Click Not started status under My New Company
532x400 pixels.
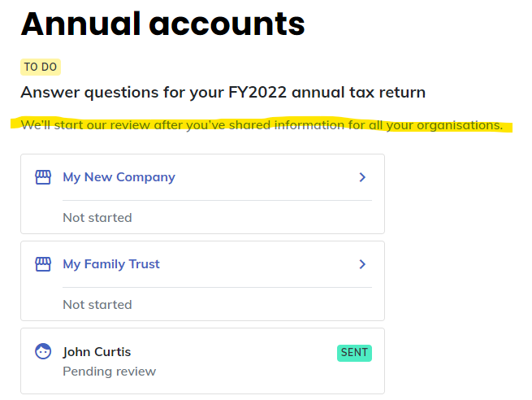pos(97,218)
